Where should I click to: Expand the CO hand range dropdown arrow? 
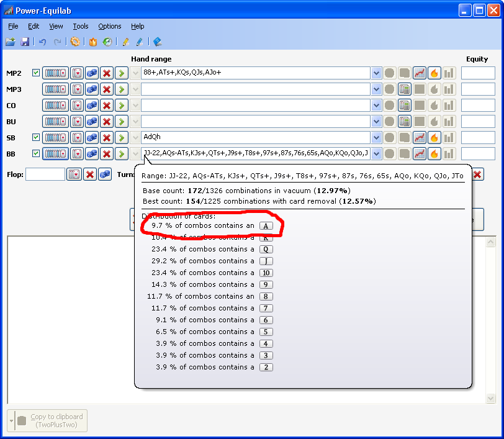tap(376, 105)
